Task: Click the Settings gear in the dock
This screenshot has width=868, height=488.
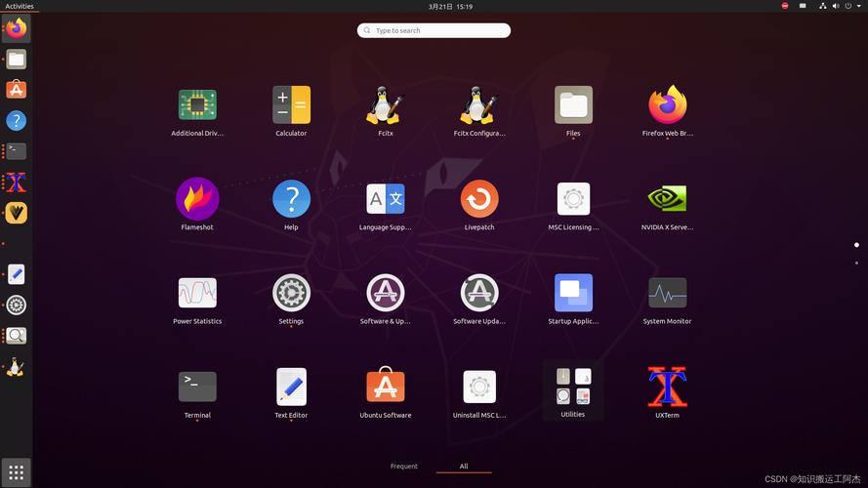Action: point(16,305)
